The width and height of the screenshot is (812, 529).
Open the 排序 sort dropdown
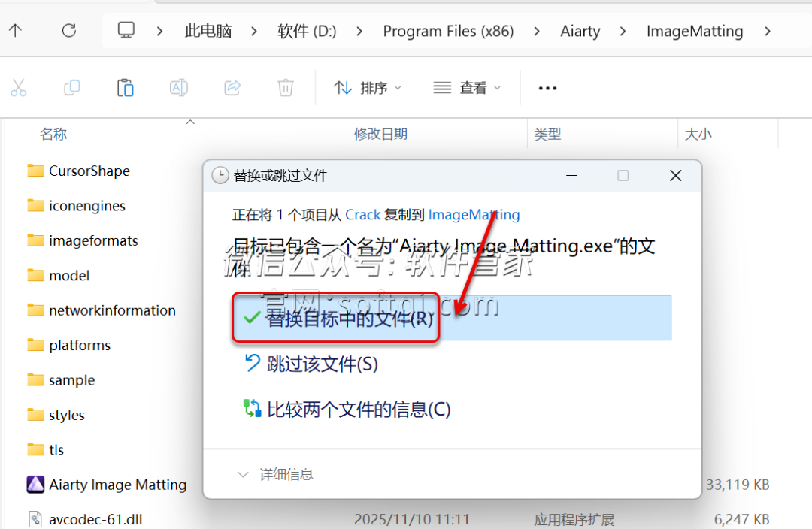pyautogui.click(x=368, y=88)
